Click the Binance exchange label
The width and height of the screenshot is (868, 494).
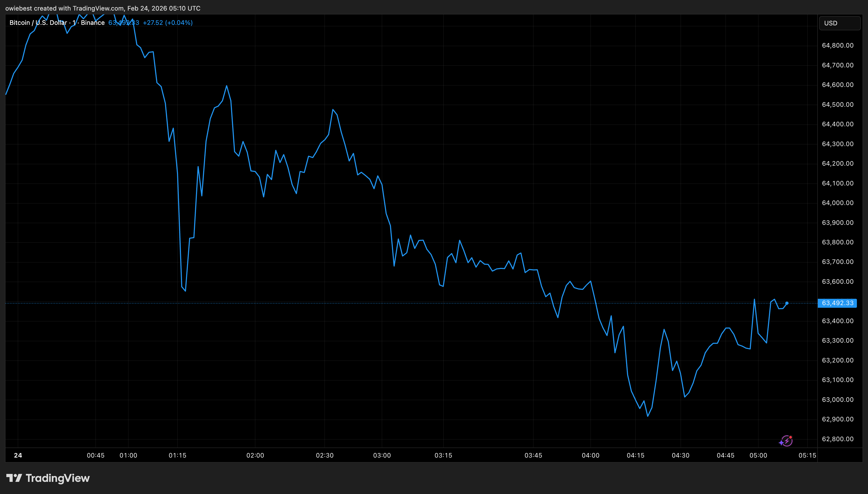pyautogui.click(x=93, y=22)
